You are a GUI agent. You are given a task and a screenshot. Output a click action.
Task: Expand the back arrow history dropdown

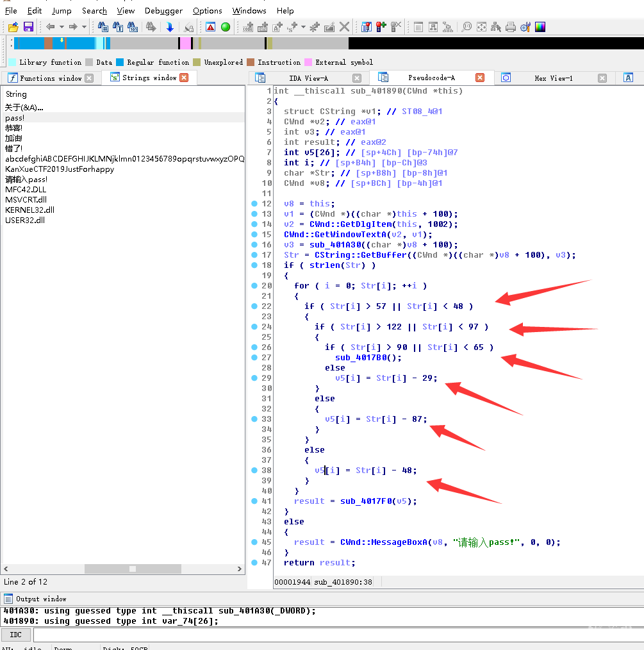62,27
